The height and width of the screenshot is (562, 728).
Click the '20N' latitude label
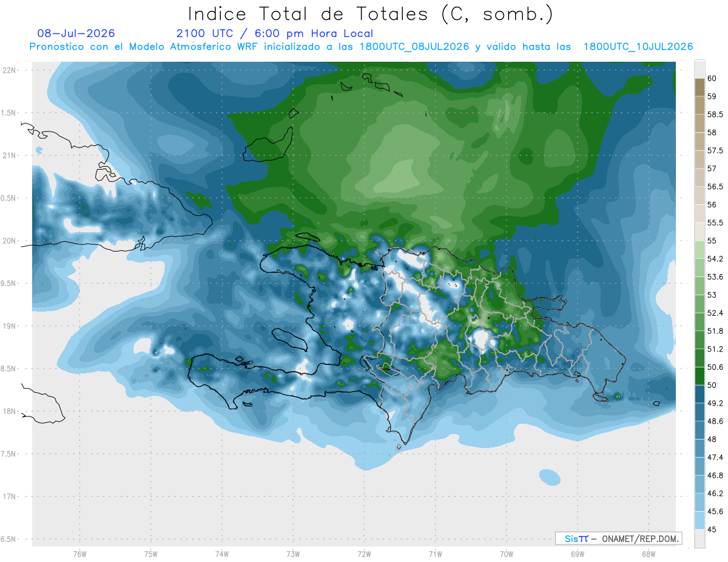point(9,241)
